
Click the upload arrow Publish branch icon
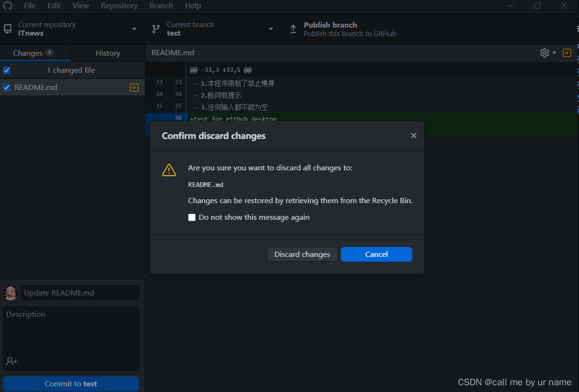[293, 29]
